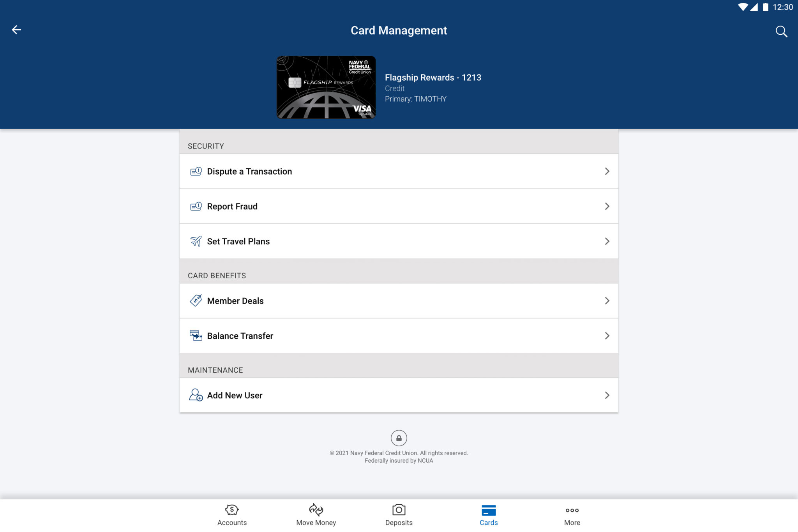Image resolution: width=798 pixels, height=532 pixels.
Task: Switch to the Accounts tab
Action: [232, 514]
